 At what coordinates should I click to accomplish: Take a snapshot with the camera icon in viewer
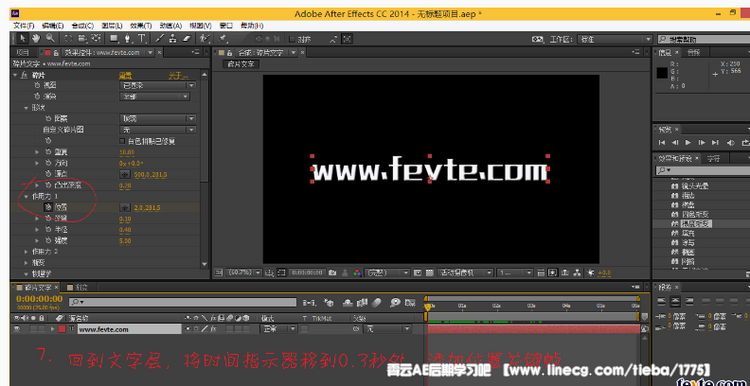point(332,273)
